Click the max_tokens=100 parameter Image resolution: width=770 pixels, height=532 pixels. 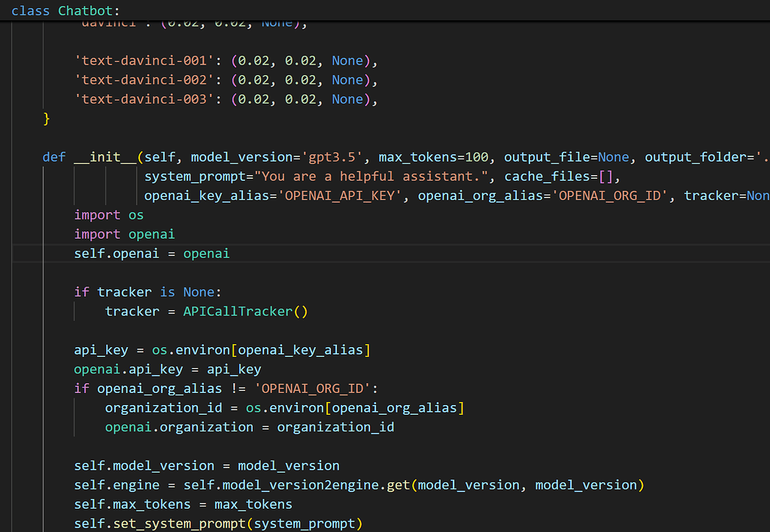(x=434, y=157)
